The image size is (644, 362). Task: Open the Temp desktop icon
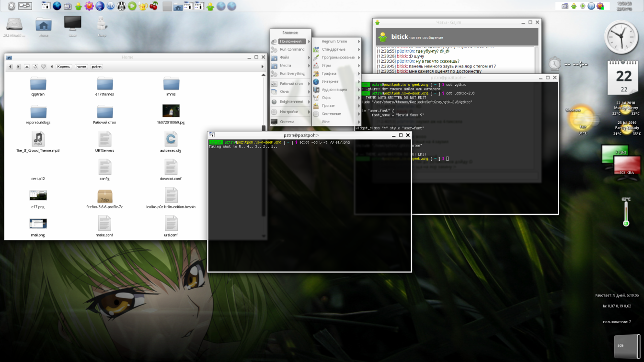point(102,26)
